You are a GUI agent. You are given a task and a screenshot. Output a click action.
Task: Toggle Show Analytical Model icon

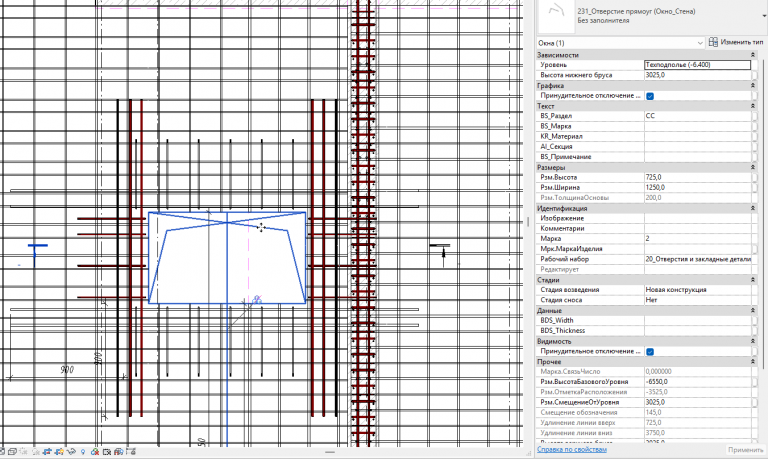tap(119, 451)
